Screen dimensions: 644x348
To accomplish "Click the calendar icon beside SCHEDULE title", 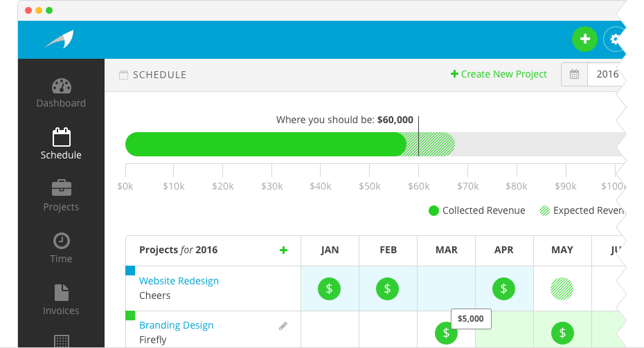I will point(123,75).
